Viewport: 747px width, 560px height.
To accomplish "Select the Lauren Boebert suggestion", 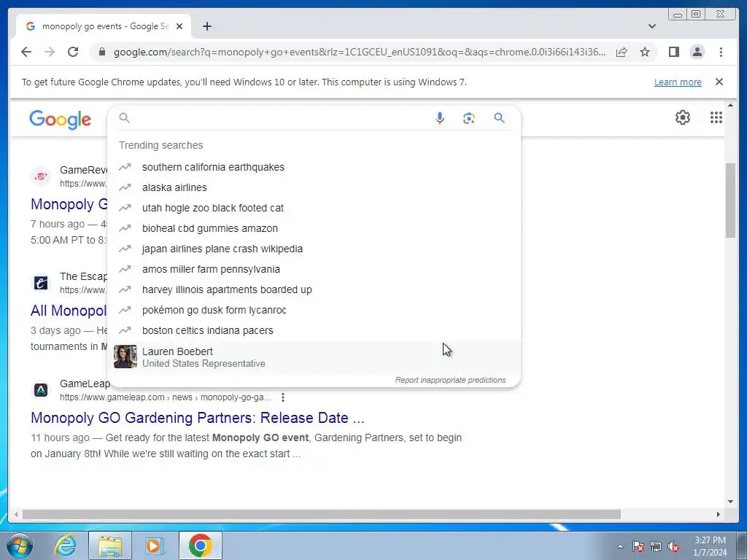I will [314, 357].
